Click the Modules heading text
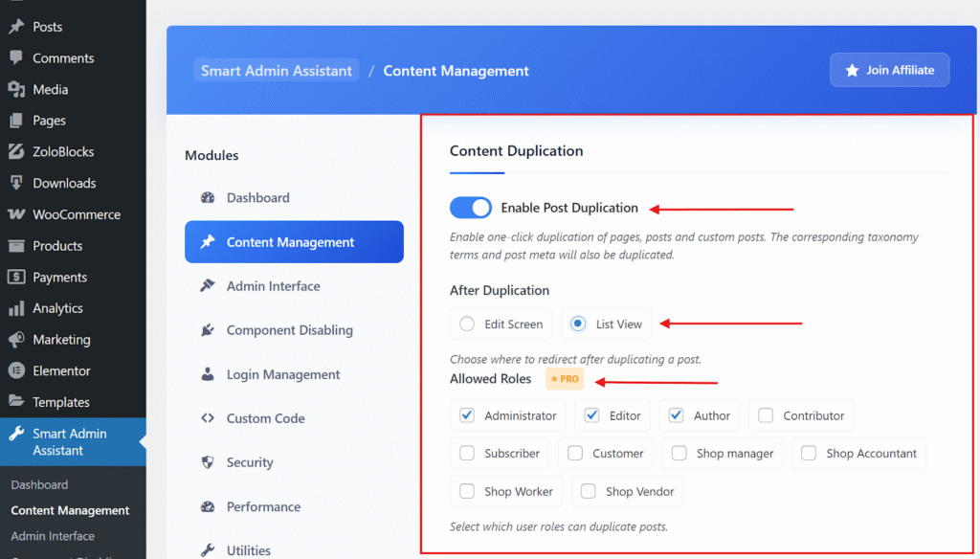The height and width of the screenshot is (559, 980). [212, 155]
